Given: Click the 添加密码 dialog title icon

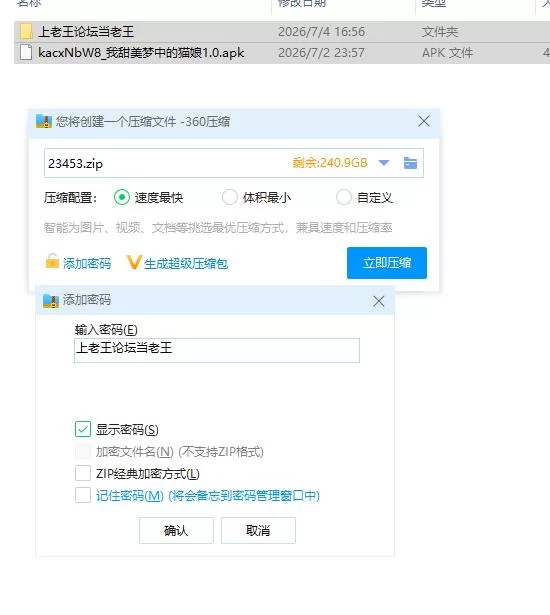Looking at the screenshot, I should pos(51,301).
